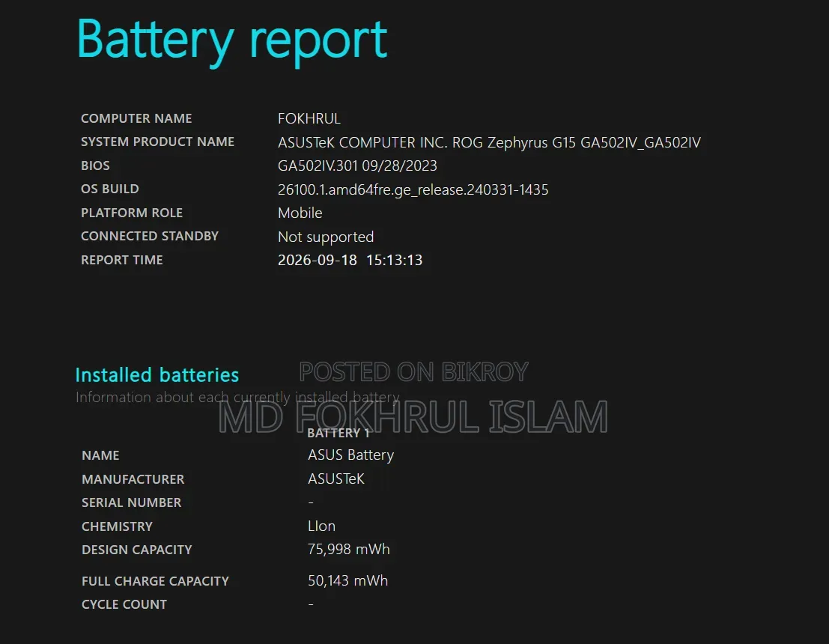Click the computer name value FOKHRUL

(309, 118)
